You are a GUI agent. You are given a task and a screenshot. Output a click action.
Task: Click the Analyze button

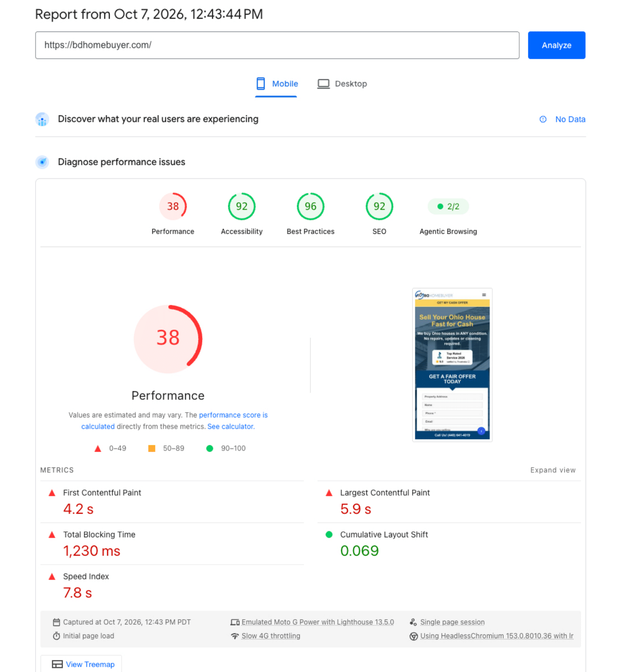pyautogui.click(x=556, y=45)
